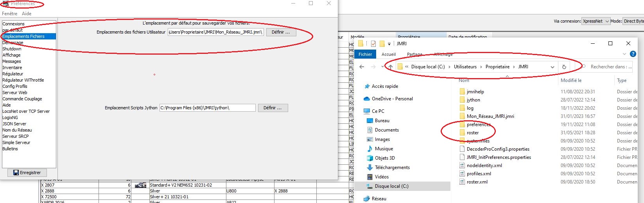Image resolution: width=644 pixels, height=203 pixels.
Task: Select the Mon_Réseau_JMRI.jmri folder
Action: (x=490, y=116)
